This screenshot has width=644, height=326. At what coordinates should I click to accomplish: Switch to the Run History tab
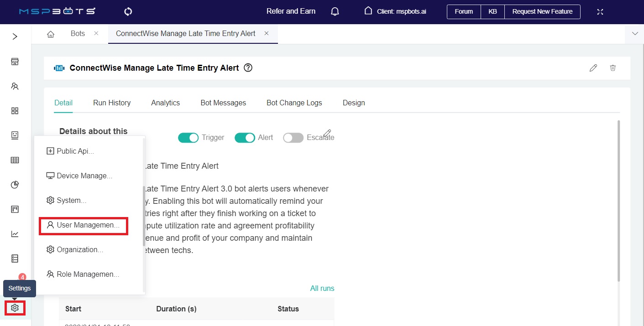112,103
